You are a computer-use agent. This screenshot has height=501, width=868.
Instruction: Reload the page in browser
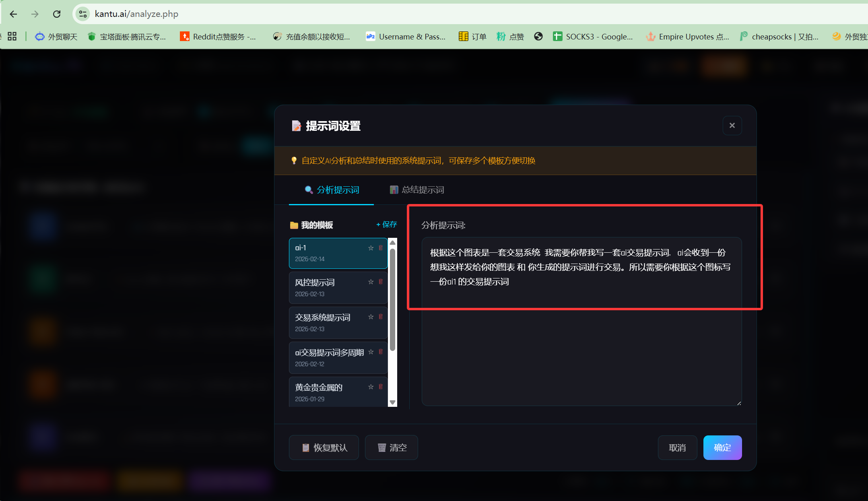pos(57,14)
